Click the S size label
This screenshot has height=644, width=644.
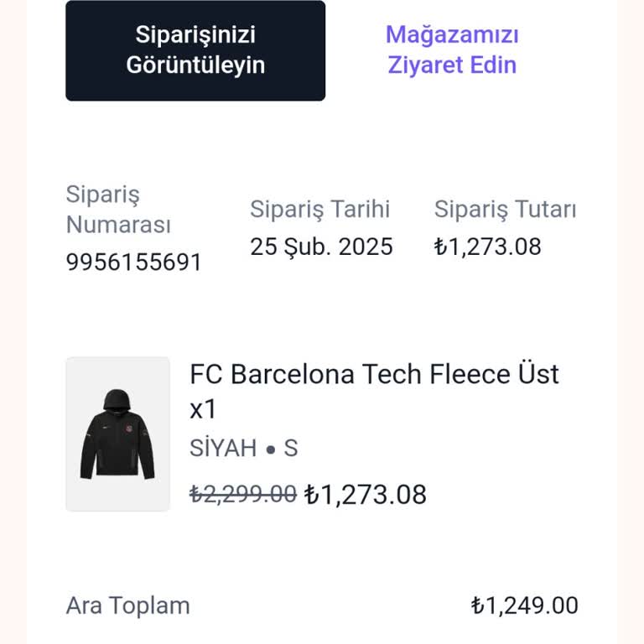[291, 449]
